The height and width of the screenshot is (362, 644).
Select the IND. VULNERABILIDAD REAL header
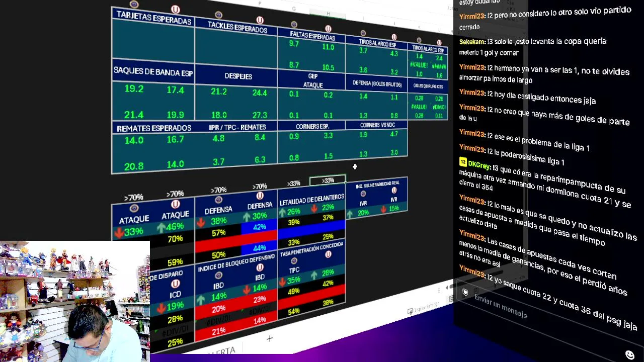(377, 185)
